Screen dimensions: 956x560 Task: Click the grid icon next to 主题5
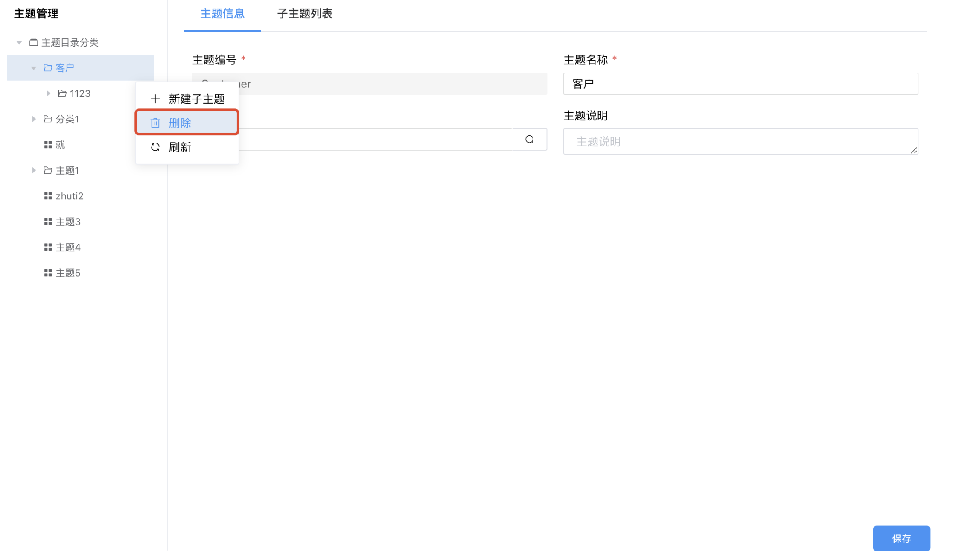[48, 273]
